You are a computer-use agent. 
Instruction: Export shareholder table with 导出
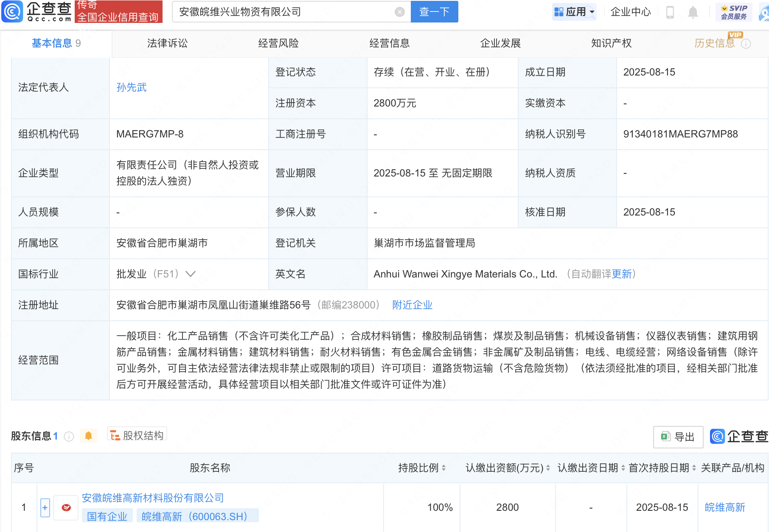(x=678, y=437)
